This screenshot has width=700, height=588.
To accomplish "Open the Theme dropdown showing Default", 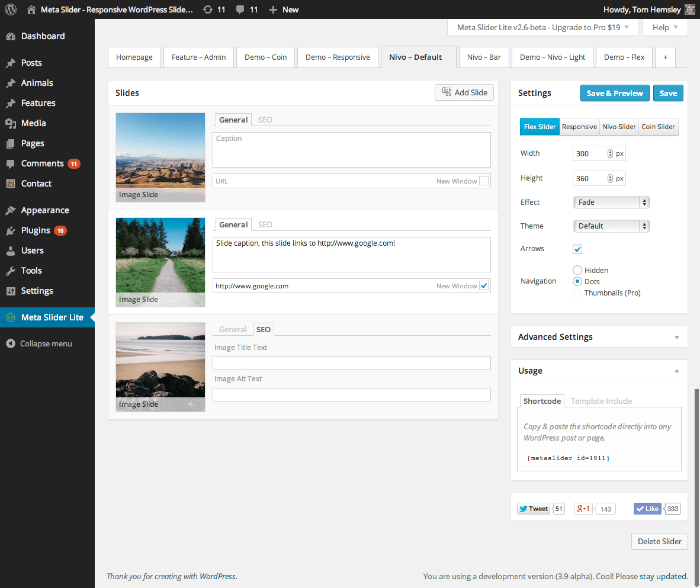I will click(x=611, y=226).
